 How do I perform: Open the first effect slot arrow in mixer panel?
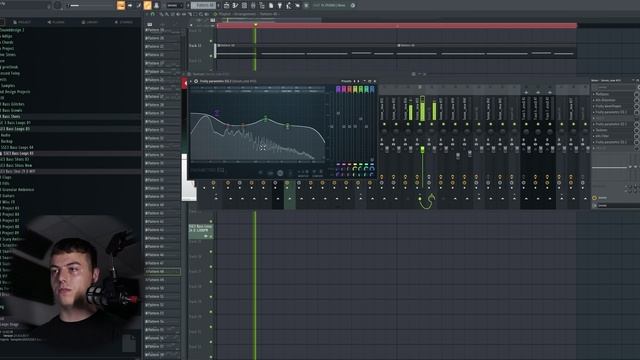594,94
